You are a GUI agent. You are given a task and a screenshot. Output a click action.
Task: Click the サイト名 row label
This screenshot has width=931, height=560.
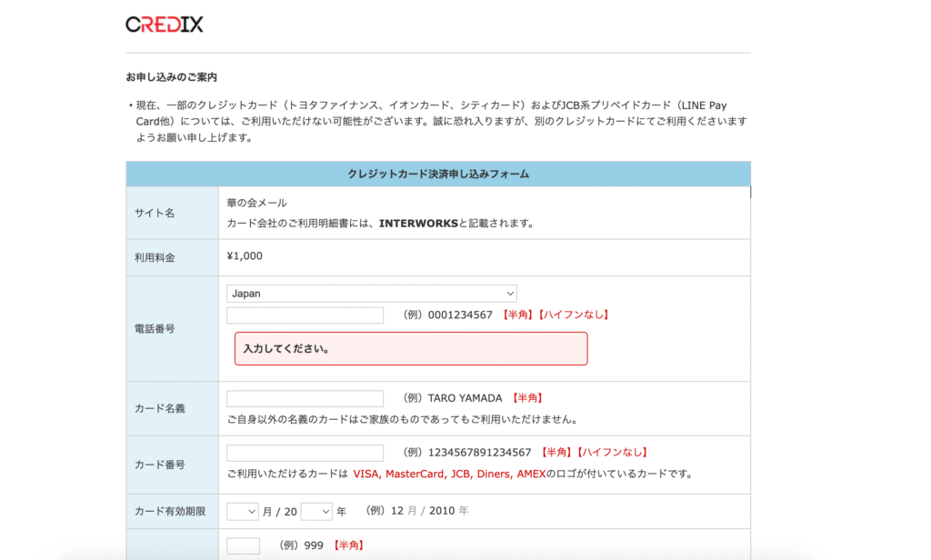[x=155, y=214]
